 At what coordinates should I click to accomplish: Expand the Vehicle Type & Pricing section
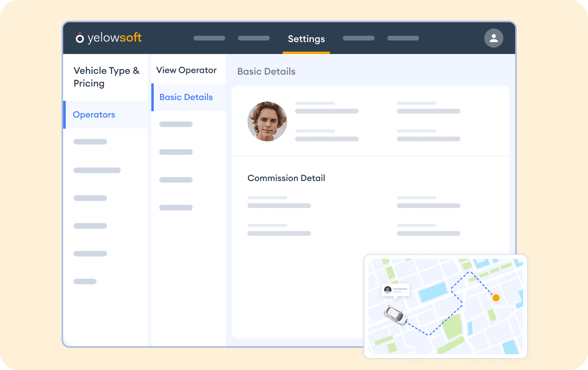(x=106, y=77)
